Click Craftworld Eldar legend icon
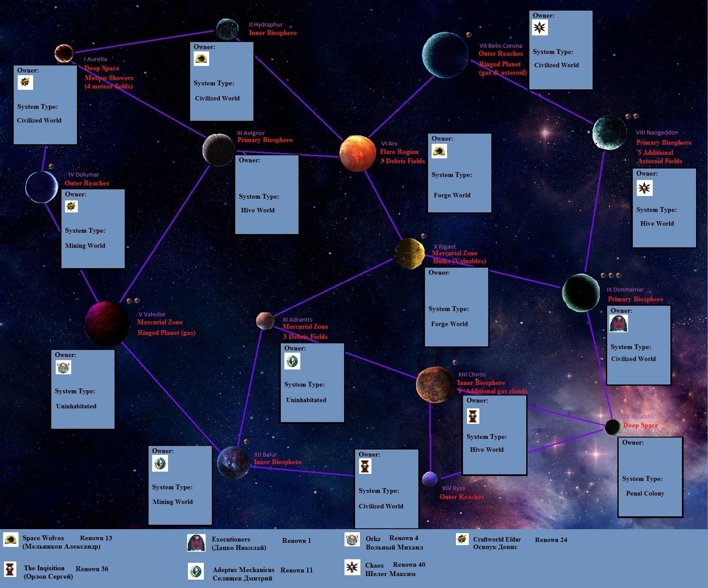This screenshot has height=588, width=708. 462,539
